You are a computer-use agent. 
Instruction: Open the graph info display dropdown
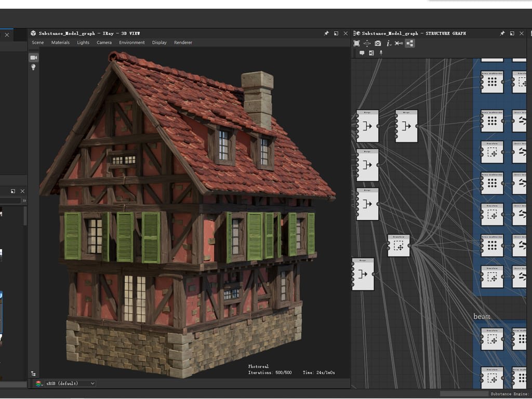click(389, 43)
